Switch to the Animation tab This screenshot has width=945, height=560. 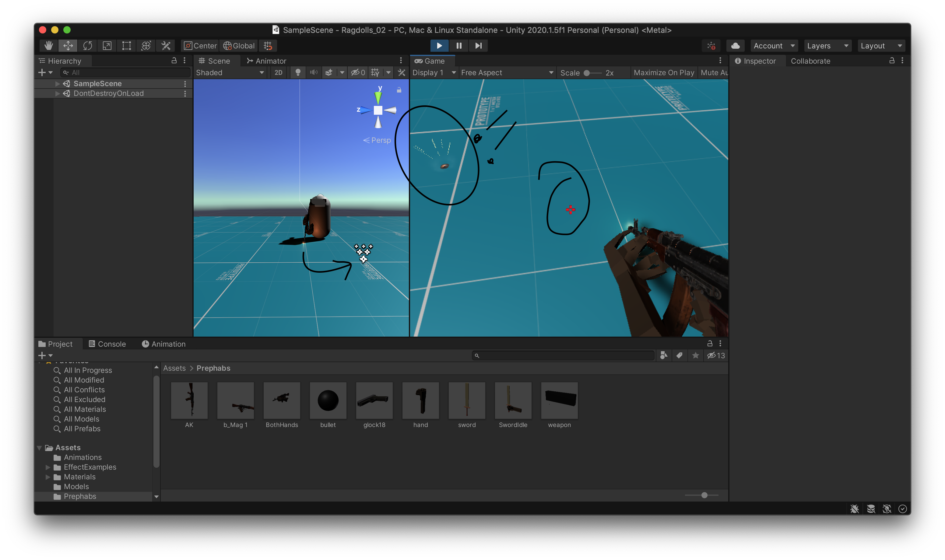[x=163, y=344]
